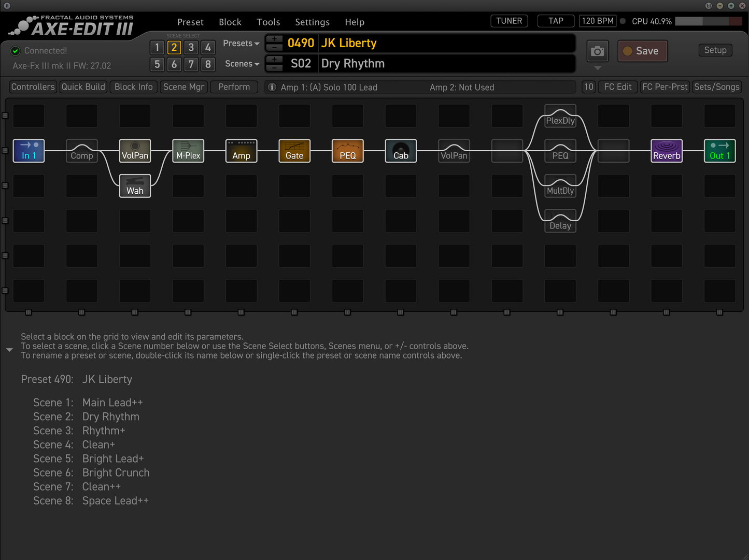The image size is (749, 560).
Task: Click the info icon beside Amp 1 status
Action: 272,87
